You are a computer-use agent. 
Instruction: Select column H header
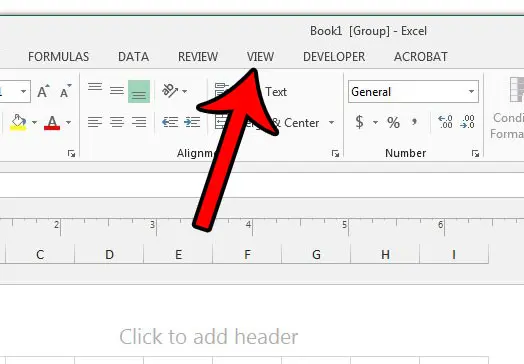(385, 254)
